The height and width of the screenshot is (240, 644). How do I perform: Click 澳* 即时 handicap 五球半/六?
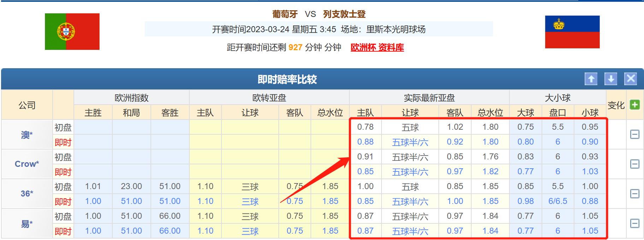click(x=410, y=142)
